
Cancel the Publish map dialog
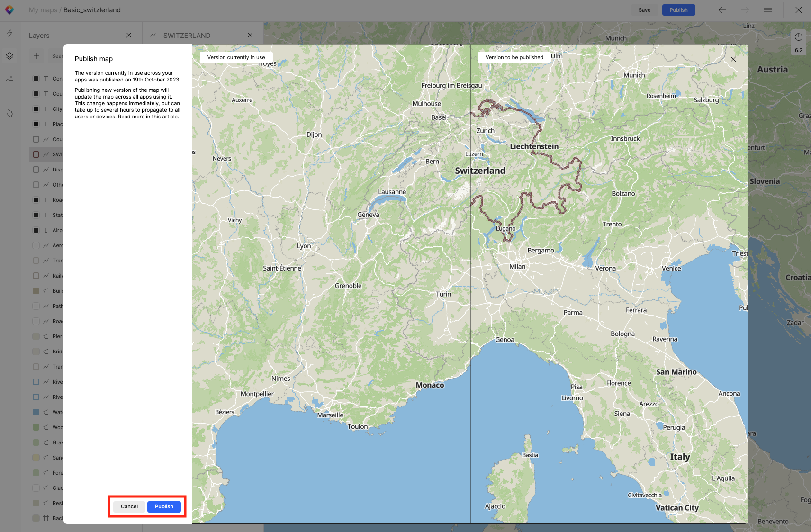click(x=129, y=506)
